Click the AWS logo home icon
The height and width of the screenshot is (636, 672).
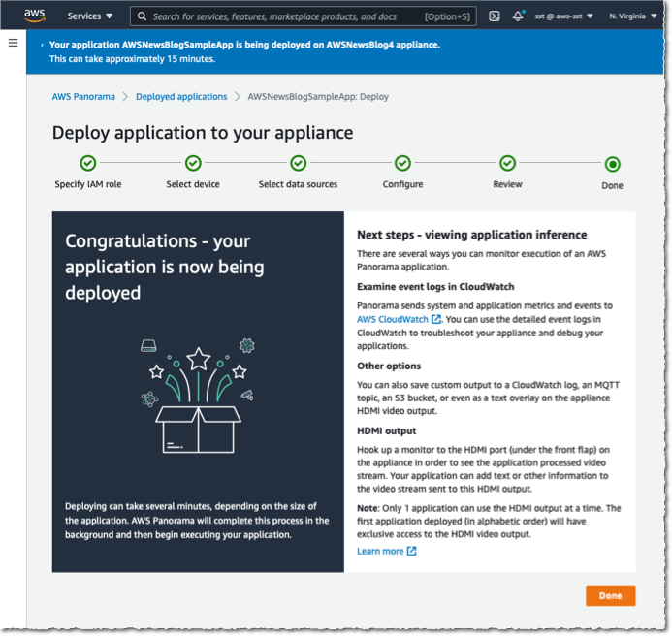[34, 15]
